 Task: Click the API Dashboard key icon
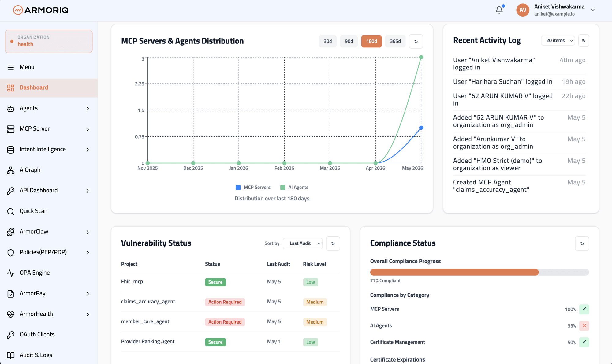11,191
